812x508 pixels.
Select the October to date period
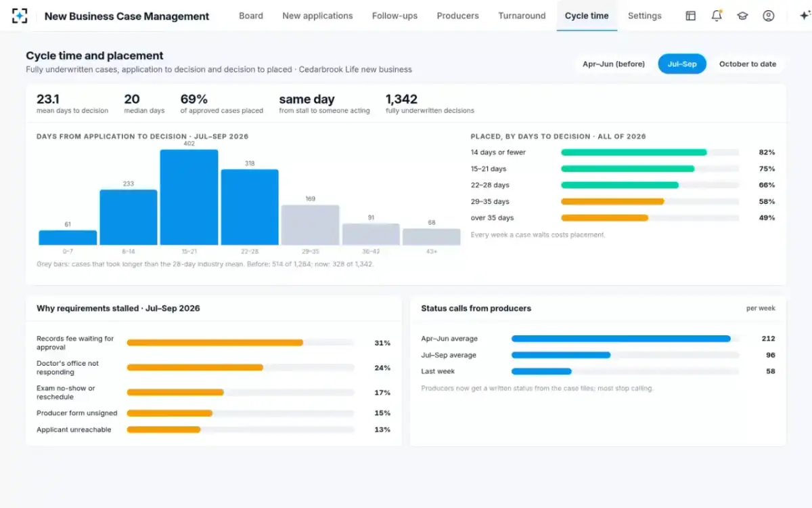click(748, 64)
